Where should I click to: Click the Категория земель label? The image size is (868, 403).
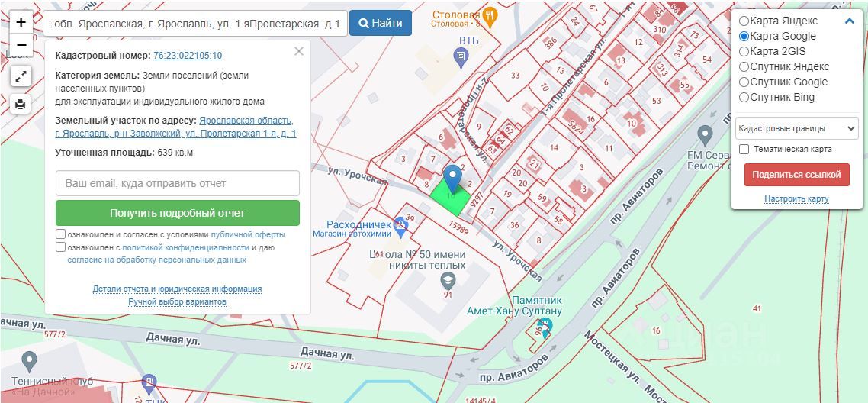[98, 76]
